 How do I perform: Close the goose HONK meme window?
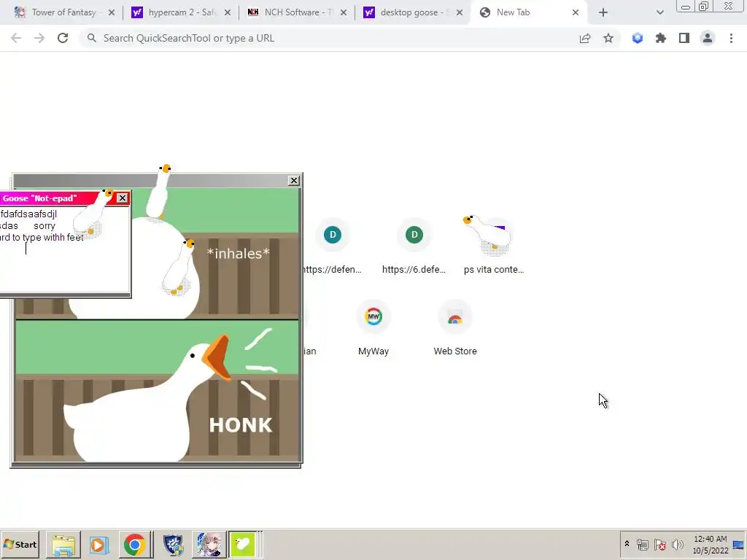coord(294,181)
